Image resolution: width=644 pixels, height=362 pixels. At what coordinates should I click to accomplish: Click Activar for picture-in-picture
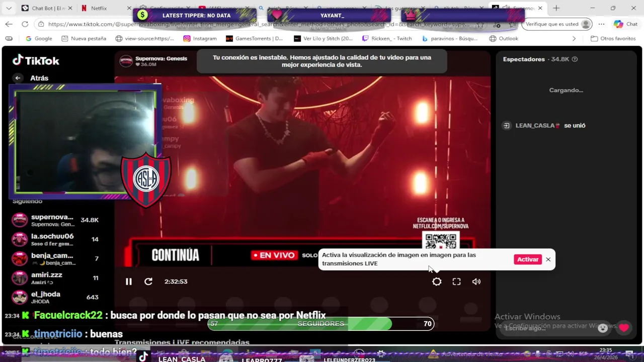[528, 259]
